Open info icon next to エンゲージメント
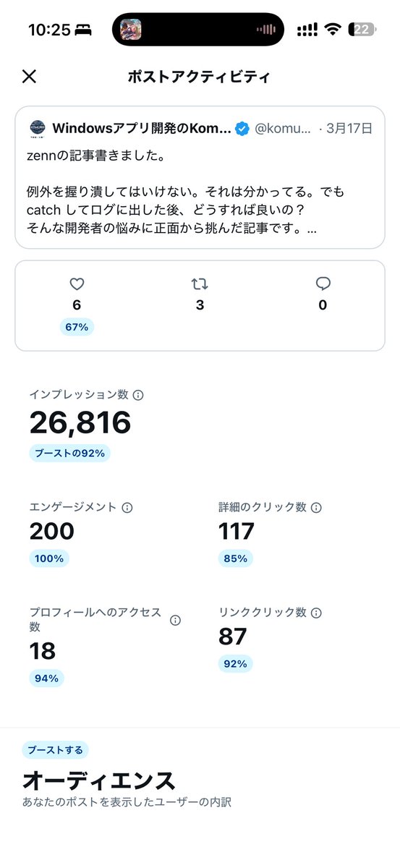Viewport: 400px width, 868px height. tap(127, 508)
